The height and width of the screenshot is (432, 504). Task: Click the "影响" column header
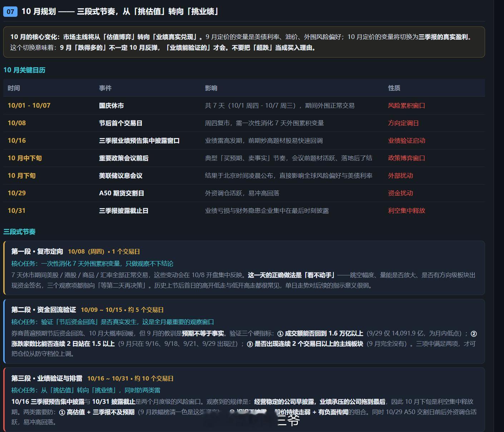pos(211,88)
